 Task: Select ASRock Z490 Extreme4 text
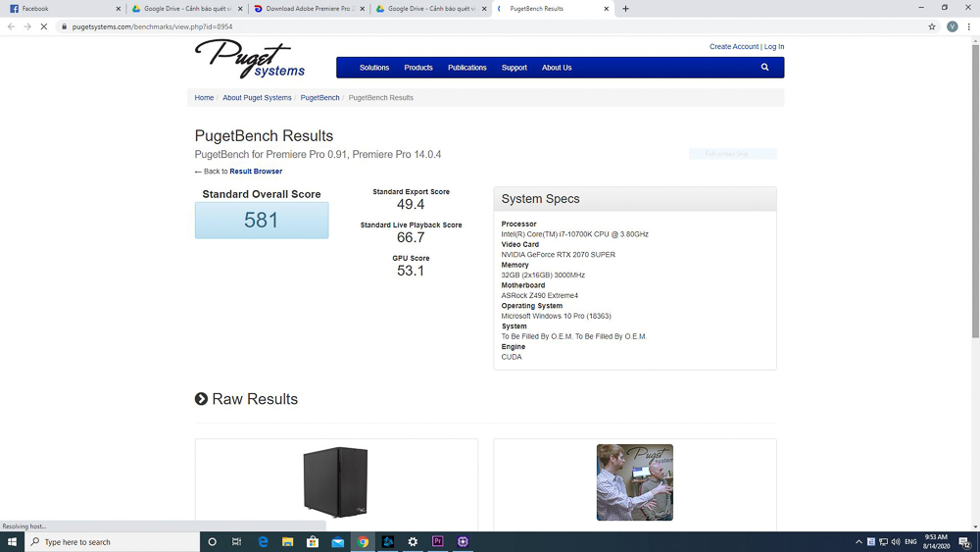539,295
